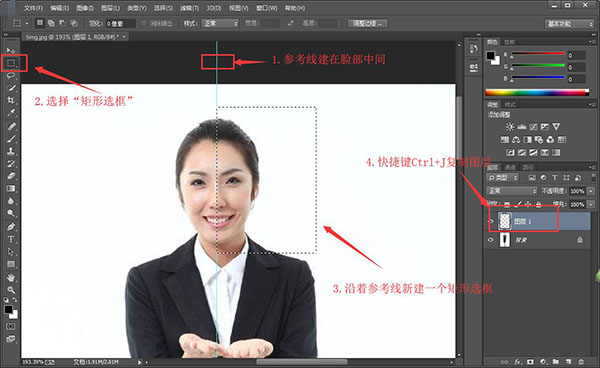Click Brightness/Contrast adjustment icon
This screenshot has width=600, height=368.
pos(510,127)
